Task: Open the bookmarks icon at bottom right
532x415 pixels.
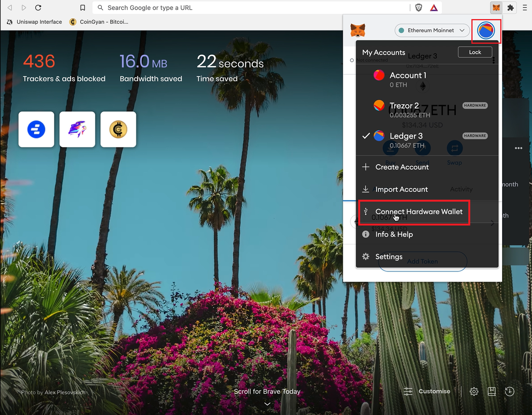Action: [492, 391]
